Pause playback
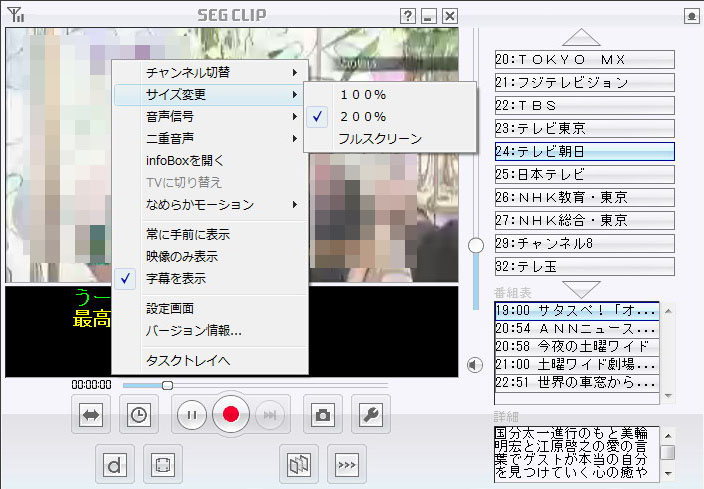Image resolution: width=704 pixels, height=489 pixels. coord(192,415)
